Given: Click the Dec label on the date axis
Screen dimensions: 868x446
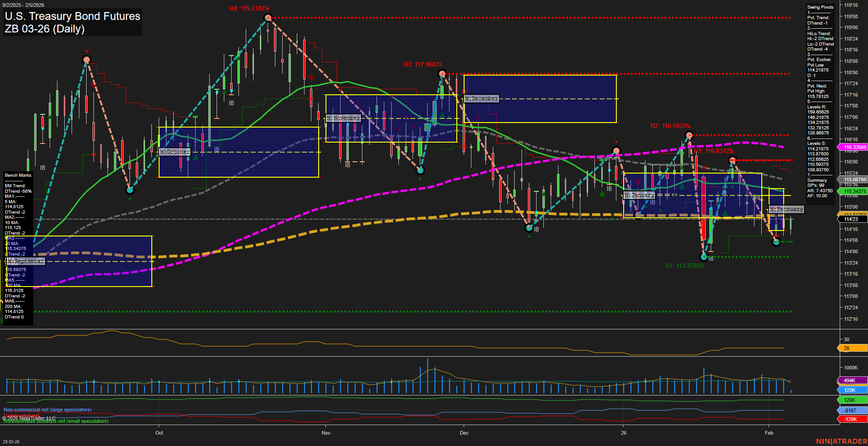Looking at the screenshot, I should 464,433.
